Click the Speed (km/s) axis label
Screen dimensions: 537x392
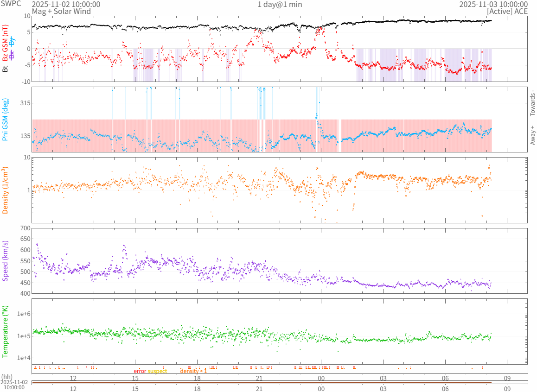coord(6,261)
